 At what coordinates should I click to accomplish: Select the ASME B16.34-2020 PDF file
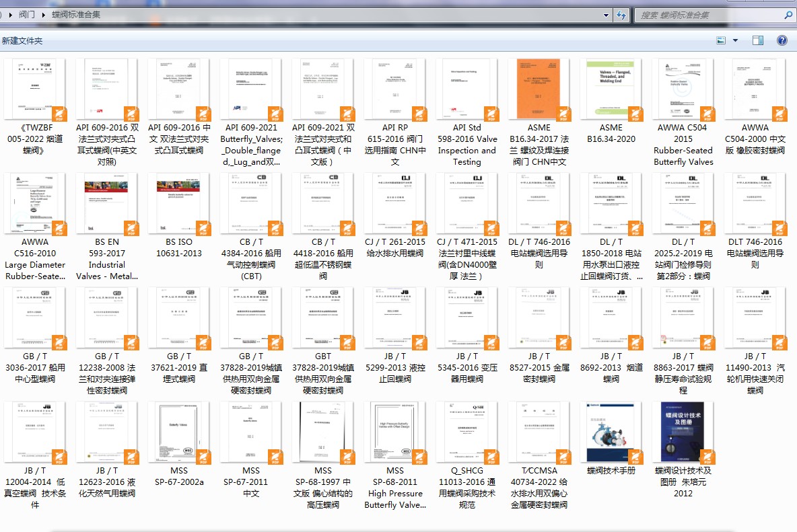click(611, 102)
